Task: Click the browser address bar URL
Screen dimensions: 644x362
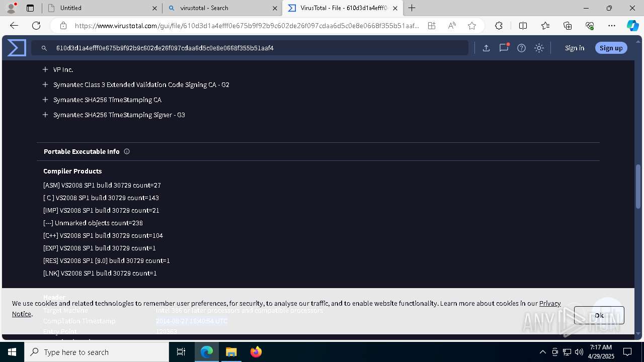Action: [247, 26]
